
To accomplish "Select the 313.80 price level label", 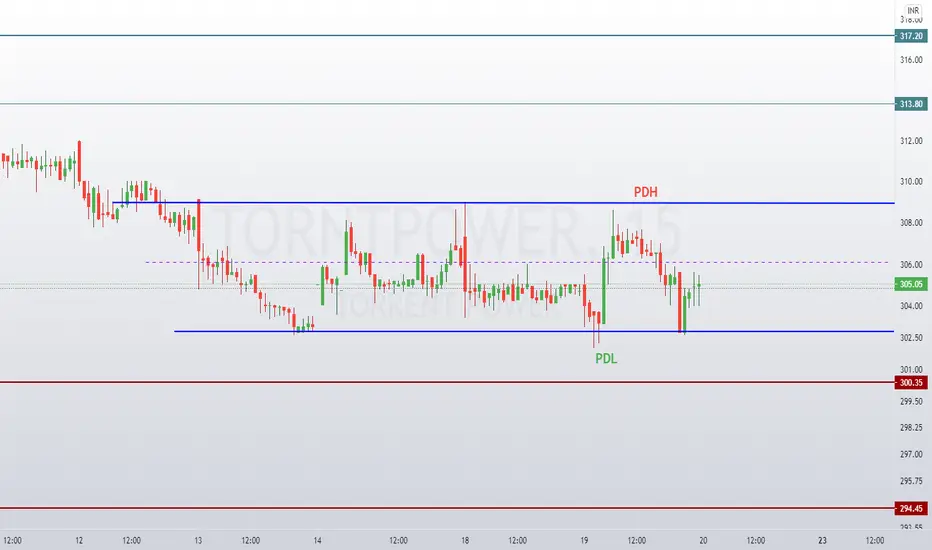I will 911,104.
